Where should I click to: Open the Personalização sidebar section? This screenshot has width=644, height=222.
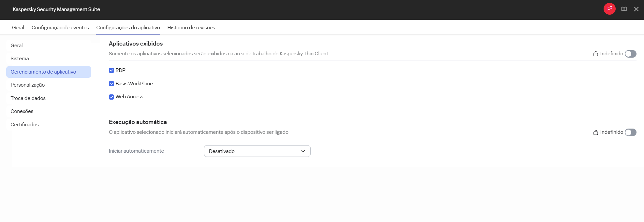49,85
